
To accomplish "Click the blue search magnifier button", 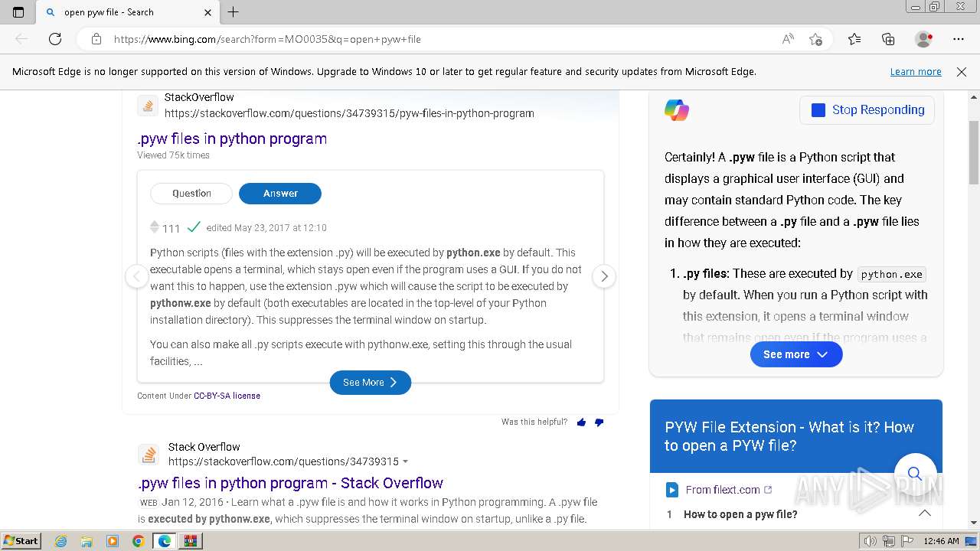I will (x=915, y=473).
